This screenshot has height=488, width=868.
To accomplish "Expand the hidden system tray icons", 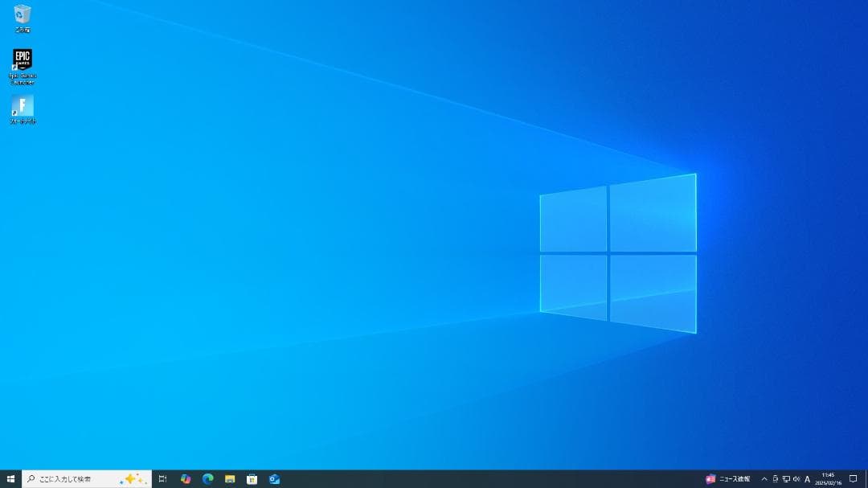I will click(764, 479).
